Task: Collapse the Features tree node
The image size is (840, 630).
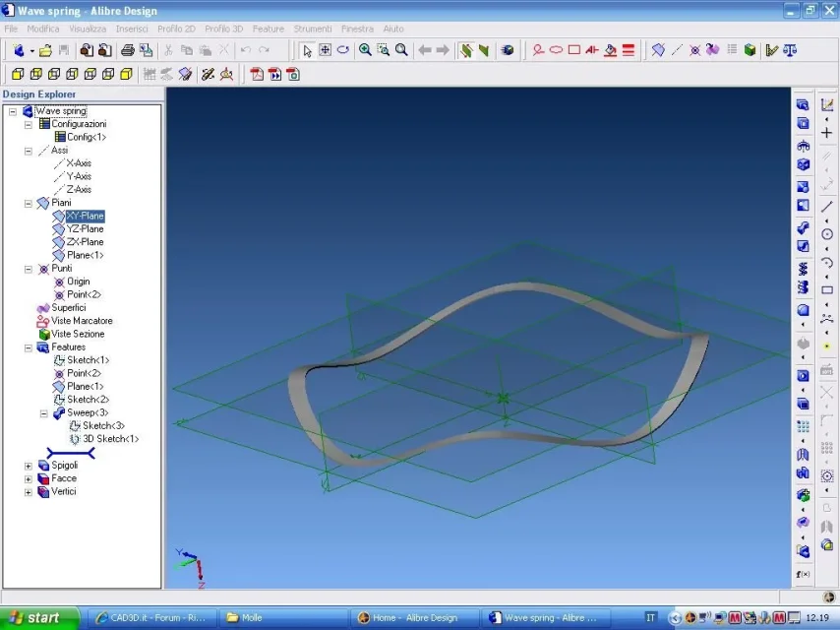Action: (x=29, y=347)
